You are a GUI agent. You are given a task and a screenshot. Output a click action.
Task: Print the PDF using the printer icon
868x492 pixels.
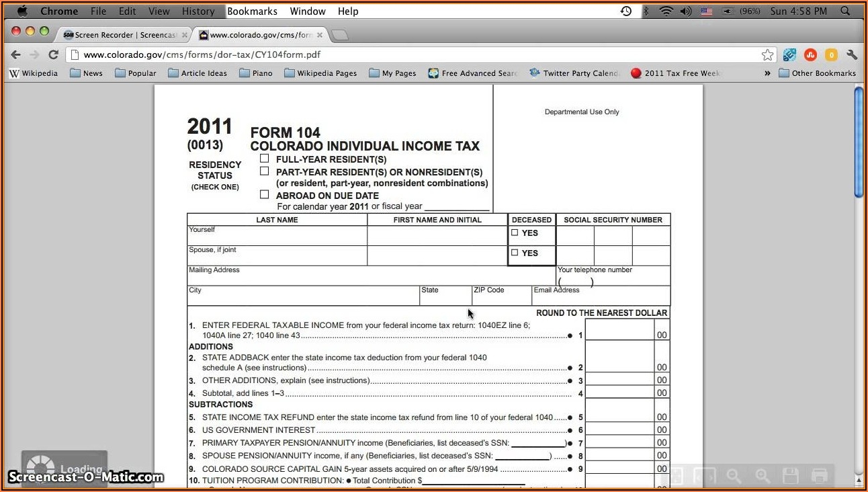click(819, 475)
